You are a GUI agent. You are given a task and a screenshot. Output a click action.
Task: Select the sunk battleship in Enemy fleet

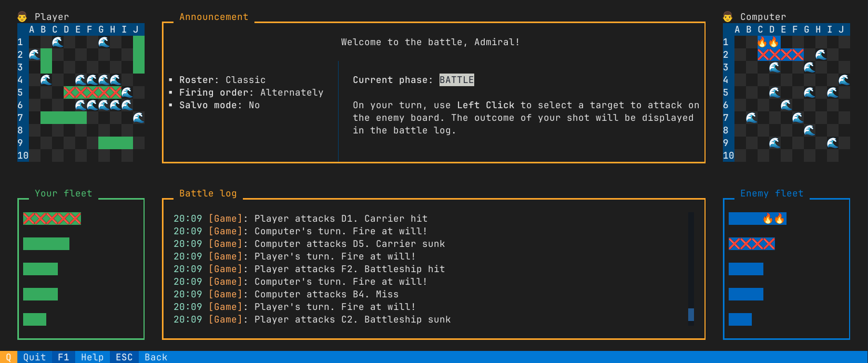(x=751, y=244)
